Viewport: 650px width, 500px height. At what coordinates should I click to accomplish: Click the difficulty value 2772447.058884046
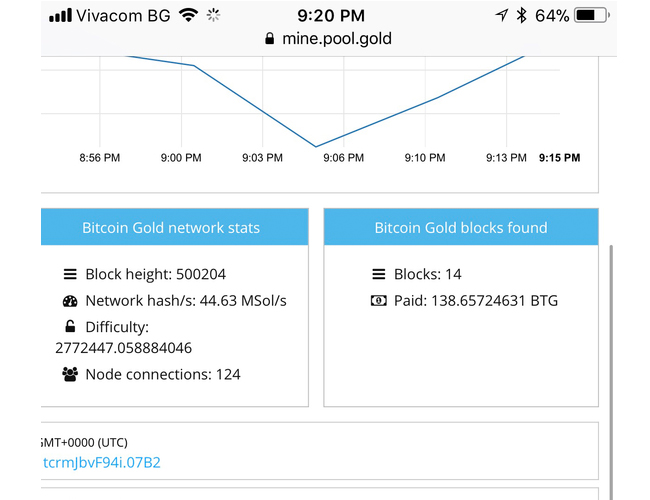tap(124, 348)
